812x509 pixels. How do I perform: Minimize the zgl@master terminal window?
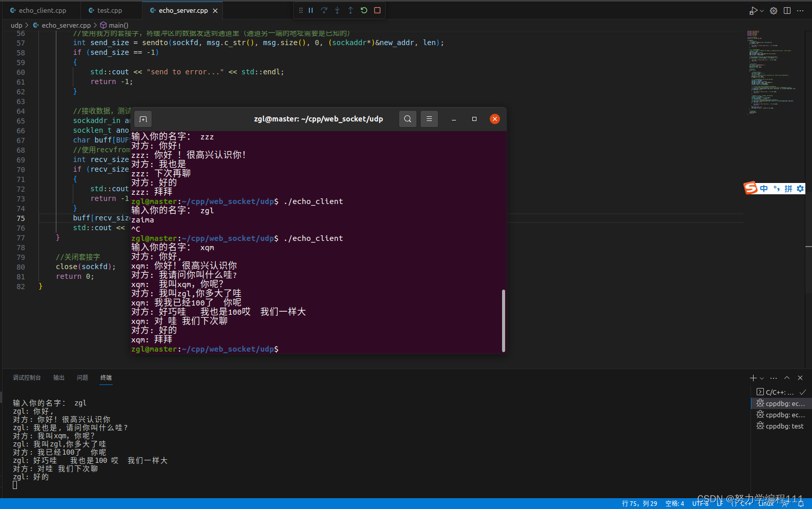454,119
